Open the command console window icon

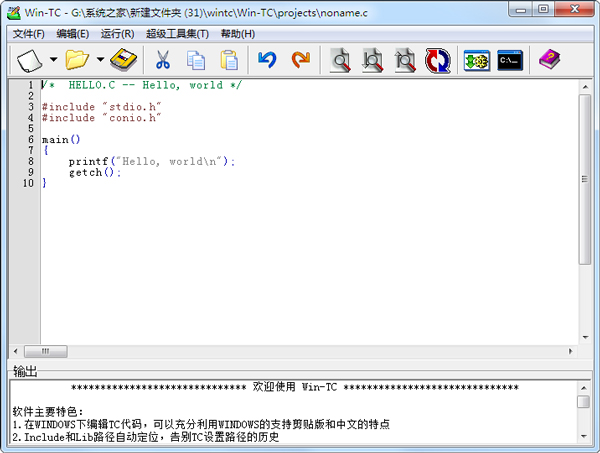click(510, 60)
